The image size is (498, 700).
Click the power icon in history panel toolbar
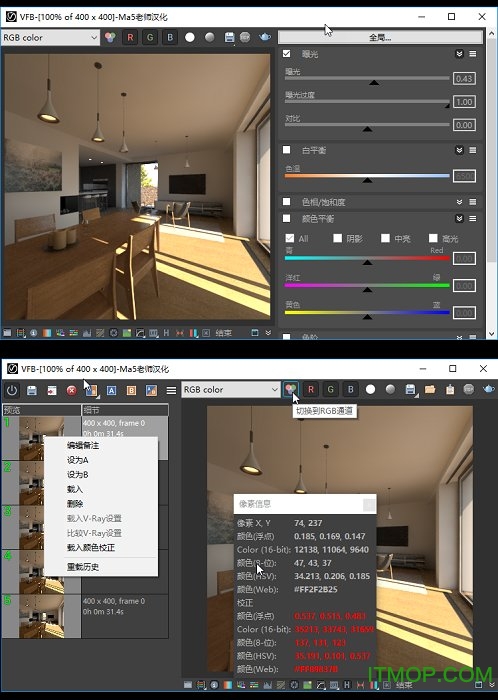(12, 390)
